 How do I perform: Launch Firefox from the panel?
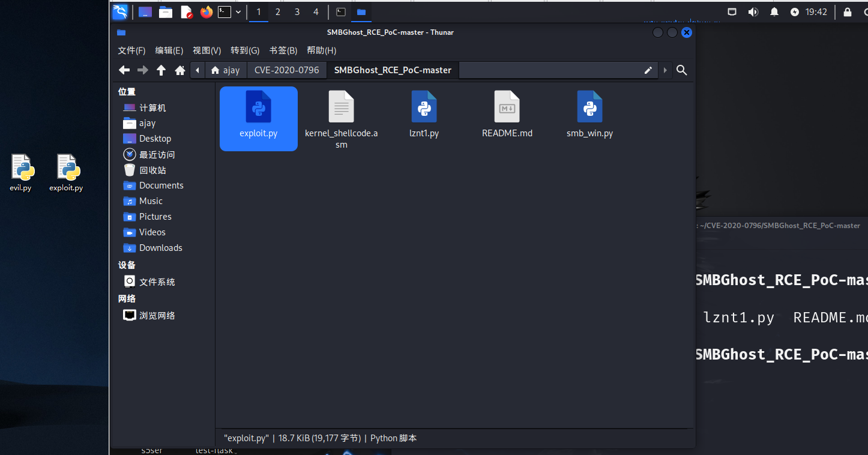[206, 12]
